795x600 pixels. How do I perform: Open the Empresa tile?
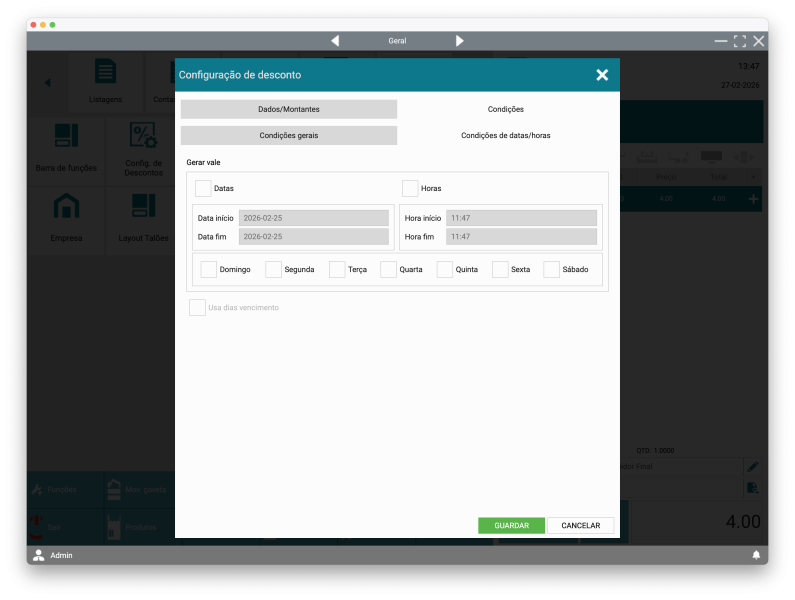click(66, 215)
